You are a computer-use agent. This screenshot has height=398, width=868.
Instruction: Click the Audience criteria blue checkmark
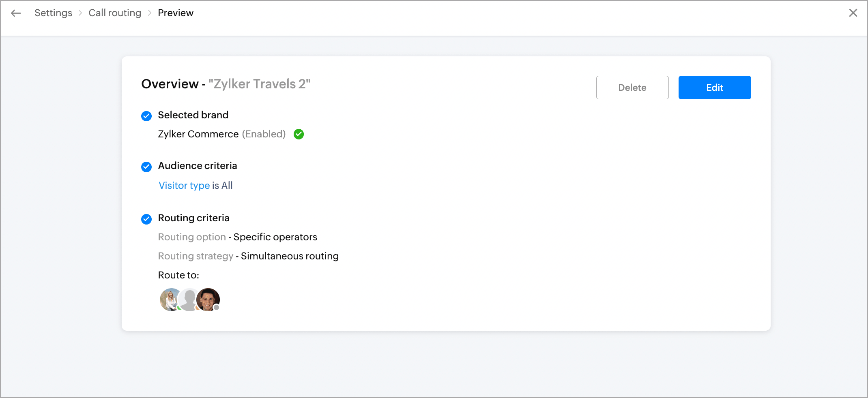tap(146, 167)
